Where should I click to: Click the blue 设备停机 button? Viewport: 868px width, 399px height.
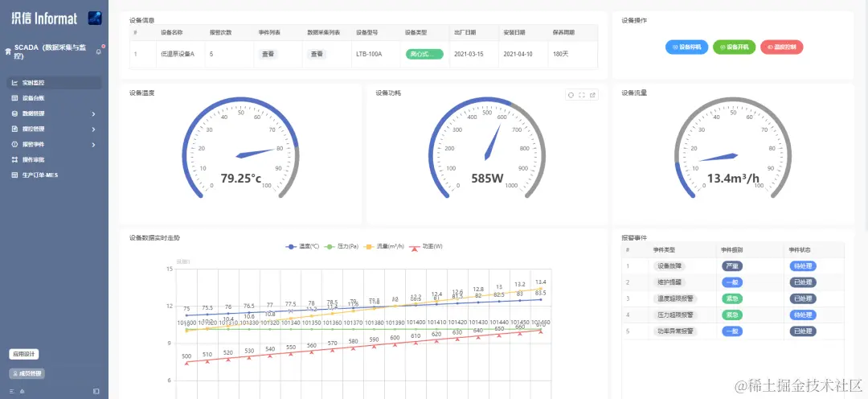(686, 47)
